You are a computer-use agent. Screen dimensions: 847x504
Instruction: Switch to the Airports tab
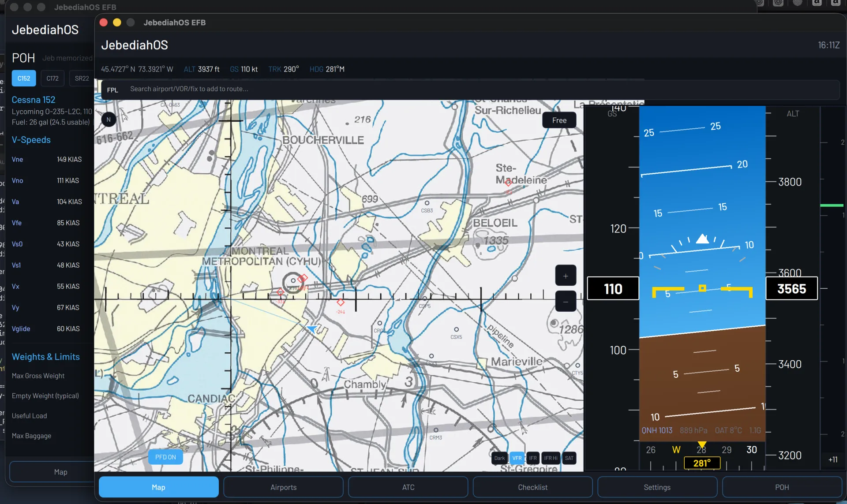283,487
